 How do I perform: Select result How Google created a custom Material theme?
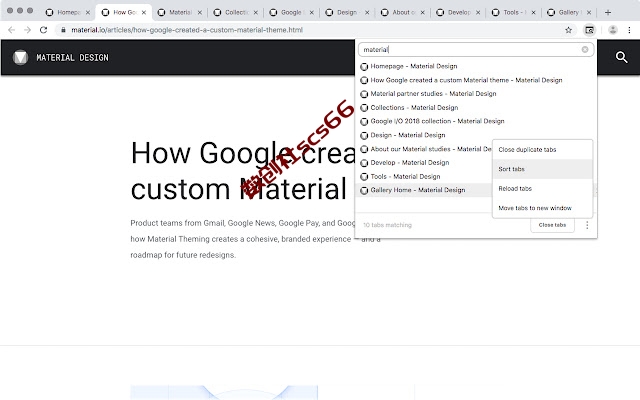tap(476, 80)
